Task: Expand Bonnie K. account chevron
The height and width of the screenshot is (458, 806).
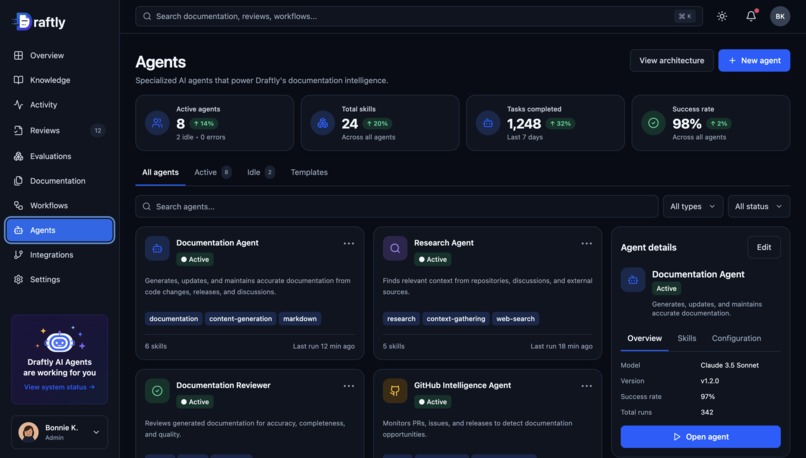Action: [x=96, y=432]
